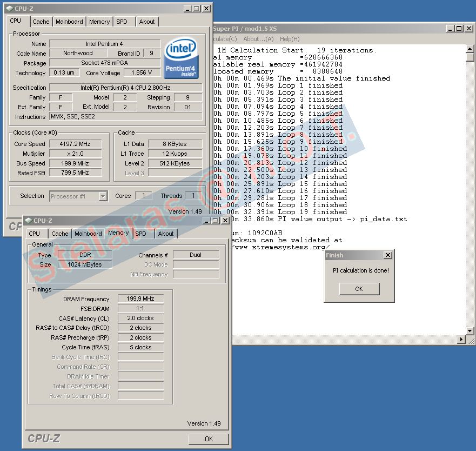Click the Intel Pentium 4 logo
Screen dimensions: 476x451
click(181, 58)
